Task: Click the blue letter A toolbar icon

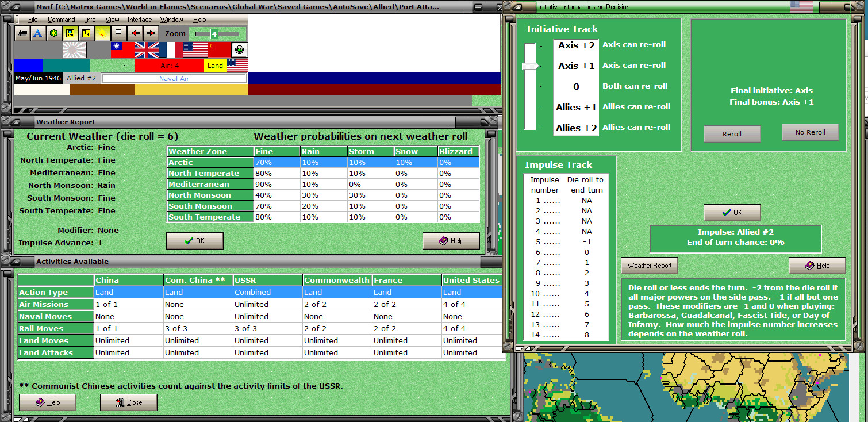Action: [38, 33]
